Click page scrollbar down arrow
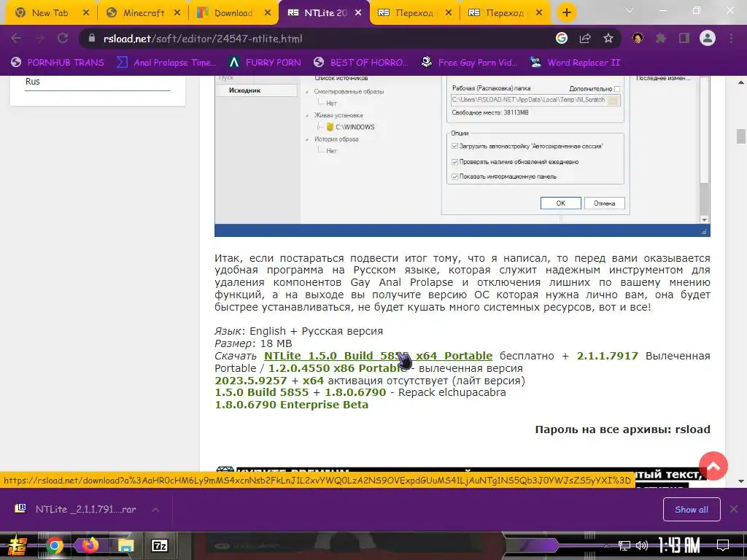This screenshot has width=747, height=560. pyautogui.click(x=741, y=481)
